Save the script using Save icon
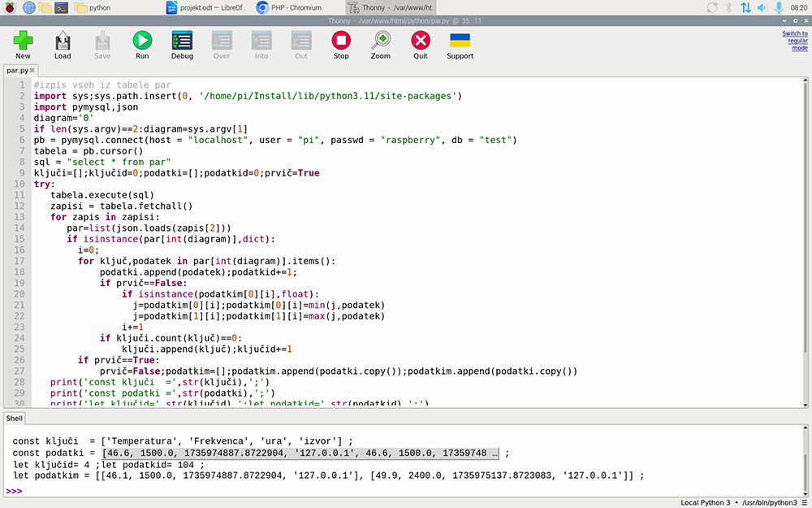 102,41
